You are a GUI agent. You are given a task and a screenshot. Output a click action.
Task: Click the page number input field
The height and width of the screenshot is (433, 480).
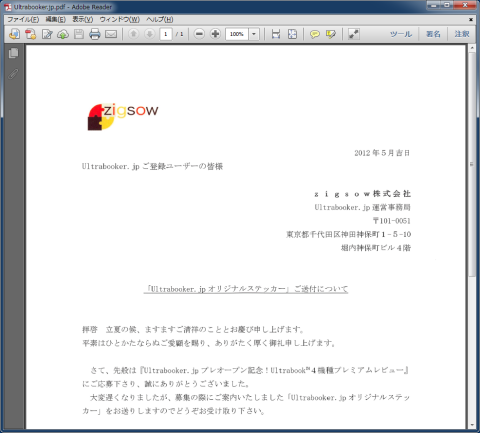[166, 34]
